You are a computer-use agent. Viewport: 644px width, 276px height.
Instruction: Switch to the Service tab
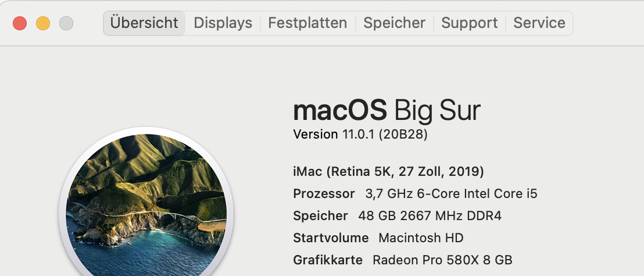(x=539, y=23)
